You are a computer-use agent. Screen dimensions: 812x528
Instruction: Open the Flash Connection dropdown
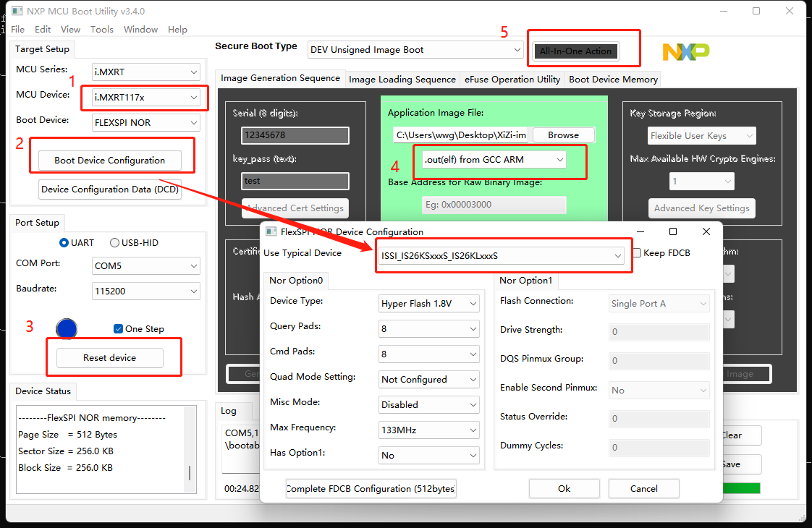659,303
